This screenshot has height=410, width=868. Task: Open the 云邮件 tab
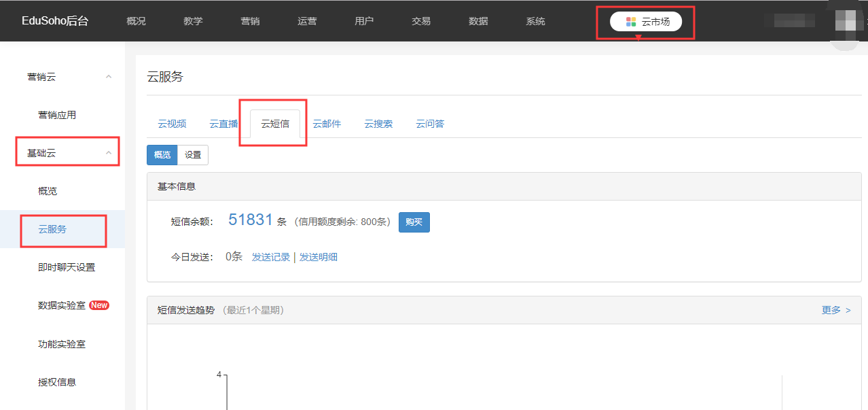coord(327,124)
